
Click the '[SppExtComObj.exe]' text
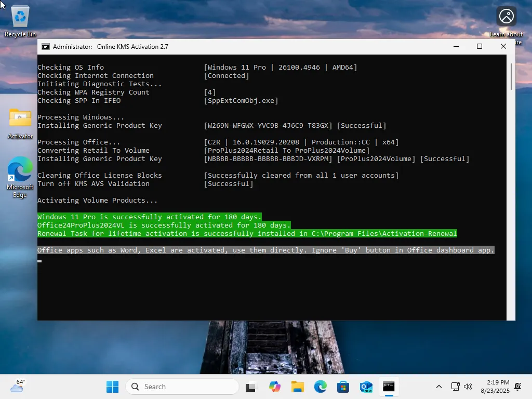[241, 100]
